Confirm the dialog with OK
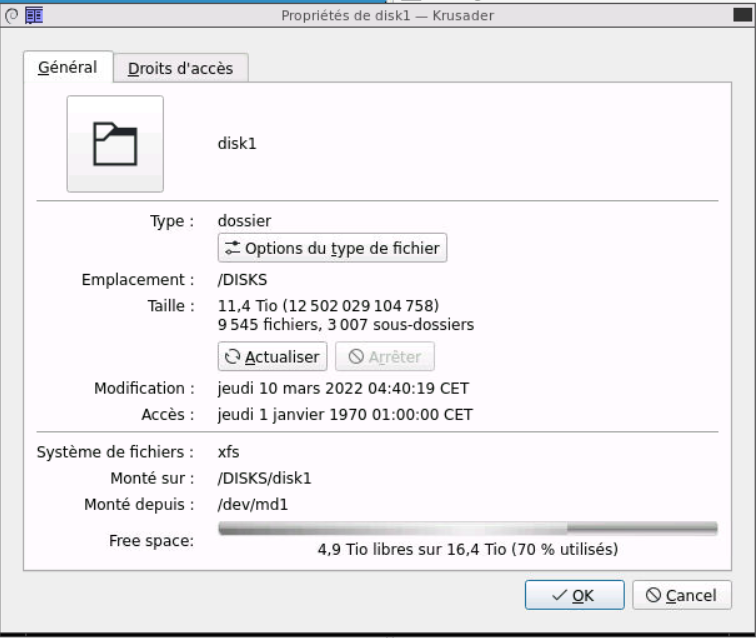 (575, 595)
